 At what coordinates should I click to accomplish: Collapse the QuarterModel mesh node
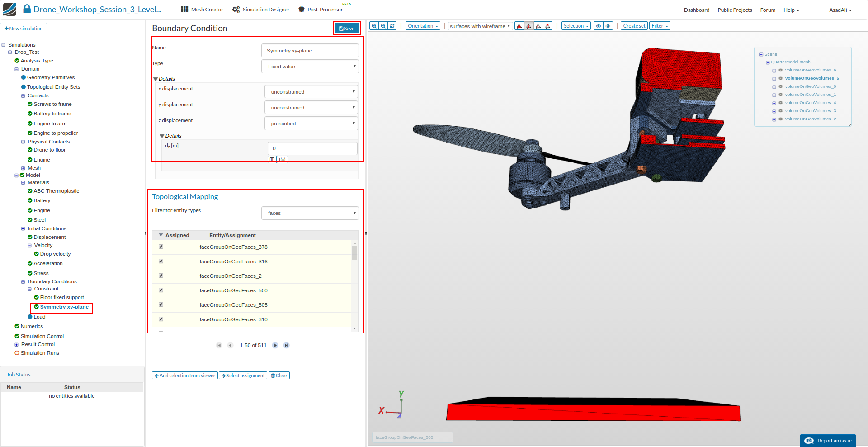click(768, 62)
